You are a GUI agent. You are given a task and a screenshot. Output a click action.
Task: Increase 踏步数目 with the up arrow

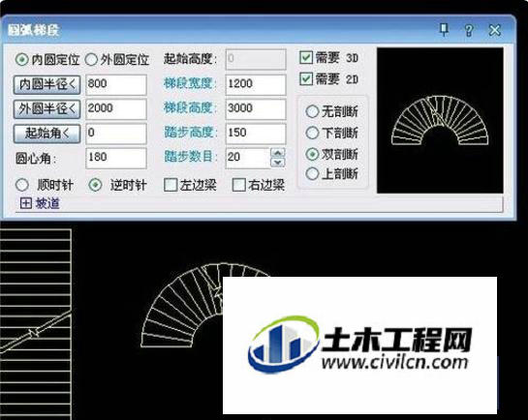point(278,153)
